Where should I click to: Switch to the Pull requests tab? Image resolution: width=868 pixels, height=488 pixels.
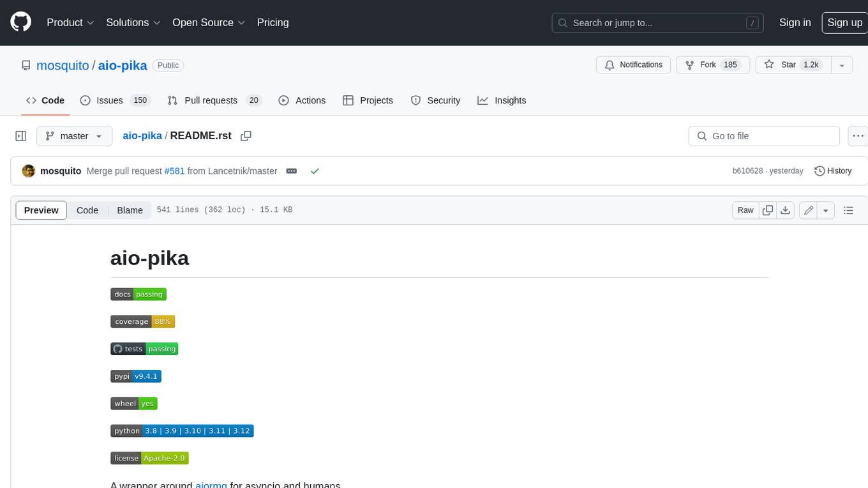pyautogui.click(x=214, y=100)
